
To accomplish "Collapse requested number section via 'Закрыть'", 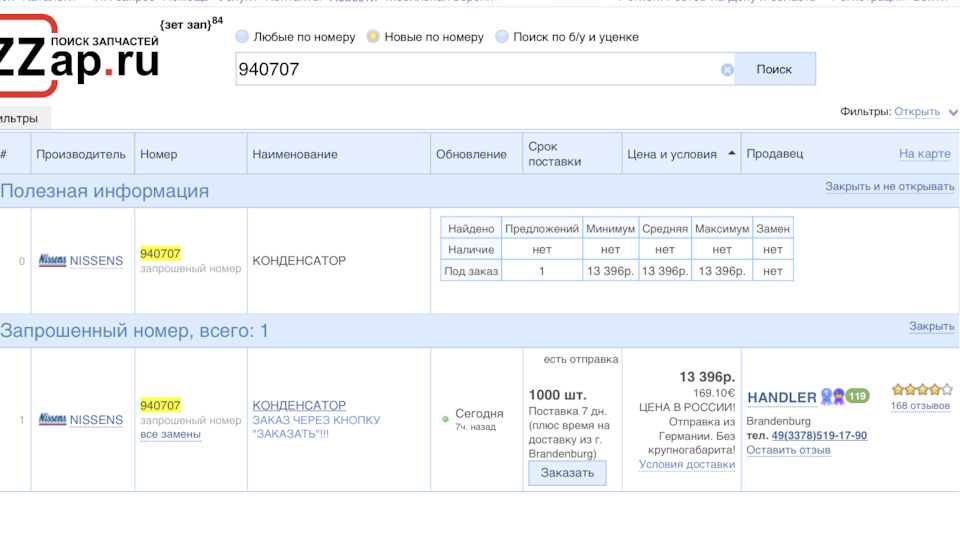I will 931,327.
